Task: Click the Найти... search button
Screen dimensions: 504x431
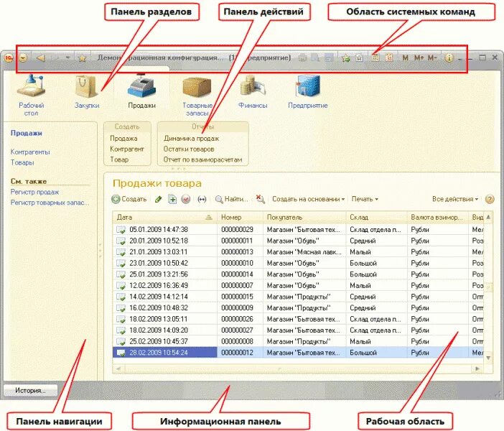Action: [x=231, y=200]
